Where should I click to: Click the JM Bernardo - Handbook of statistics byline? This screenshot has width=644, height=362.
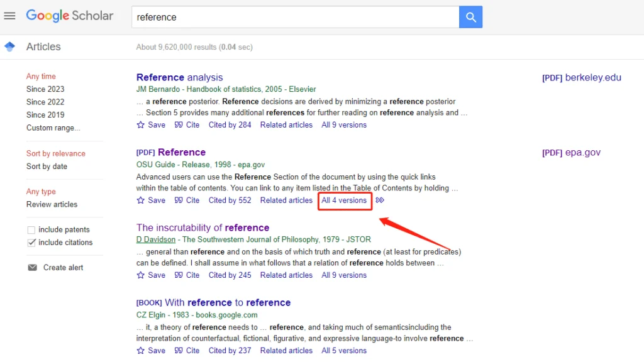pos(226,89)
